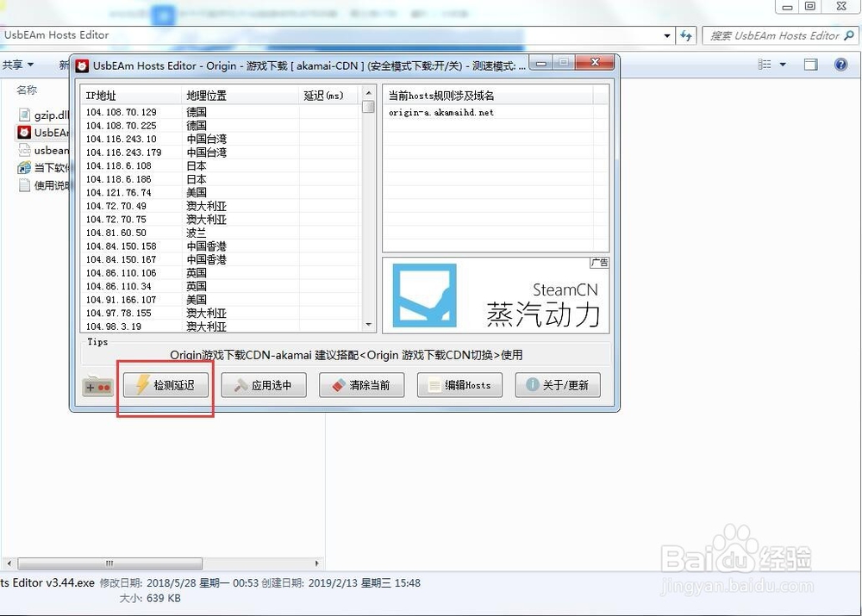
Task: Click the Explorer address bar path
Action: coord(57,35)
